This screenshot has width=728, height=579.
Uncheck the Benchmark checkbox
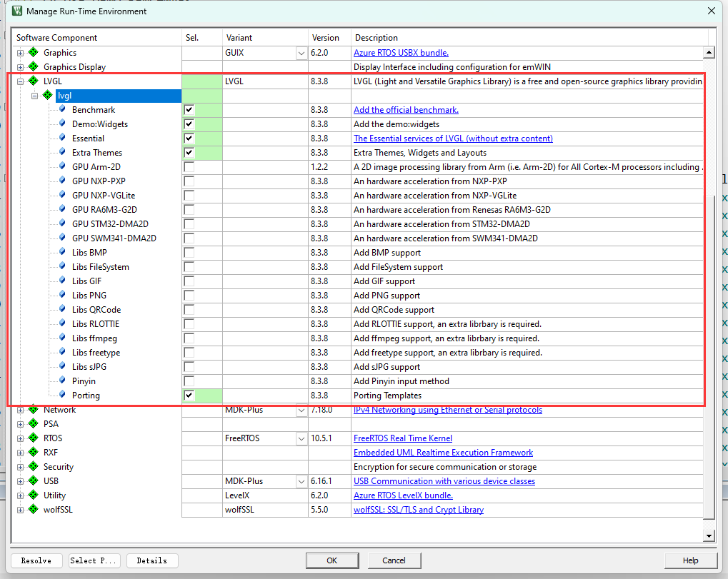[x=189, y=110]
